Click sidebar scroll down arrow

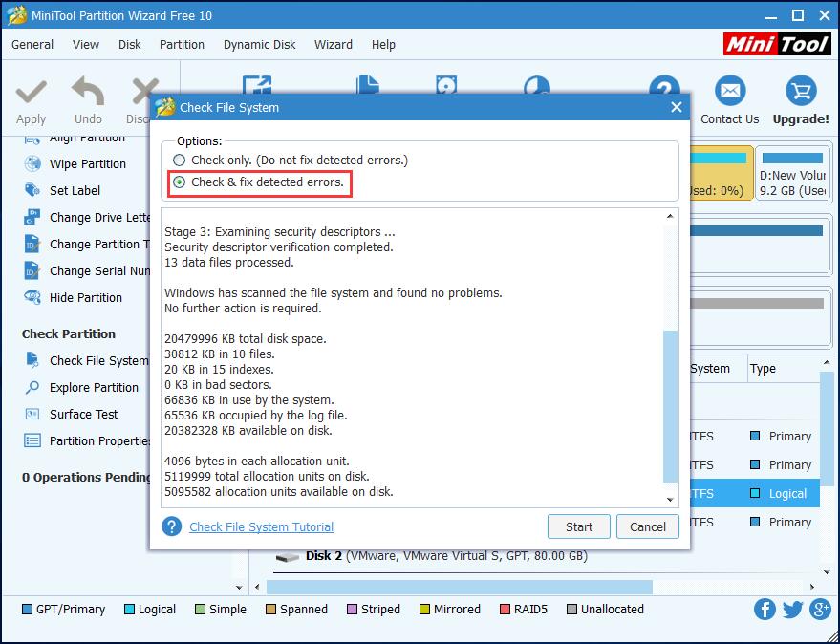pyautogui.click(x=239, y=588)
